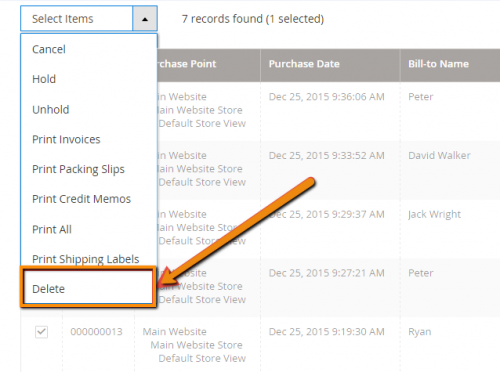Image resolution: width=500 pixels, height=372 pixels.
Task: Open order dated Dec 25, 2015 9:36:06 AM
Action: tap(327, 97)
